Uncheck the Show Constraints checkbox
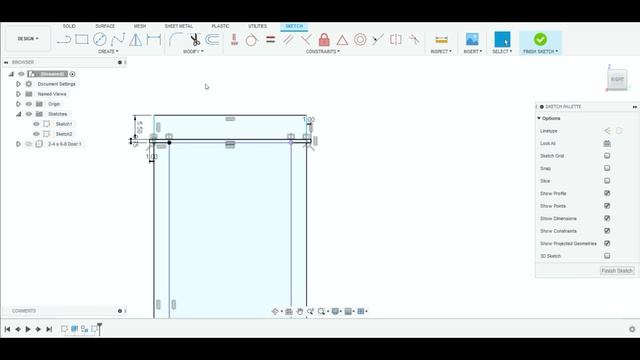 [x=607, y=231]
